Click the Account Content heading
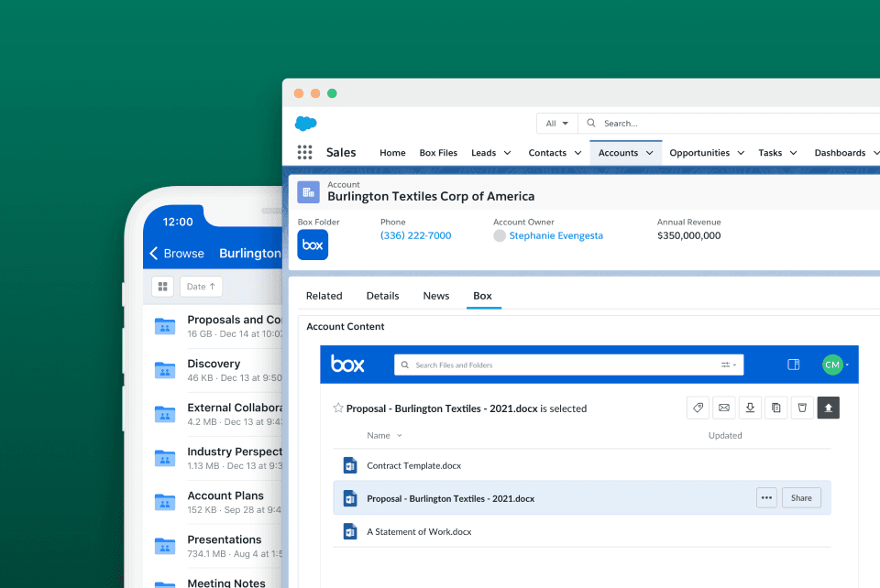The image size is (880, 588). pos(346,327)
